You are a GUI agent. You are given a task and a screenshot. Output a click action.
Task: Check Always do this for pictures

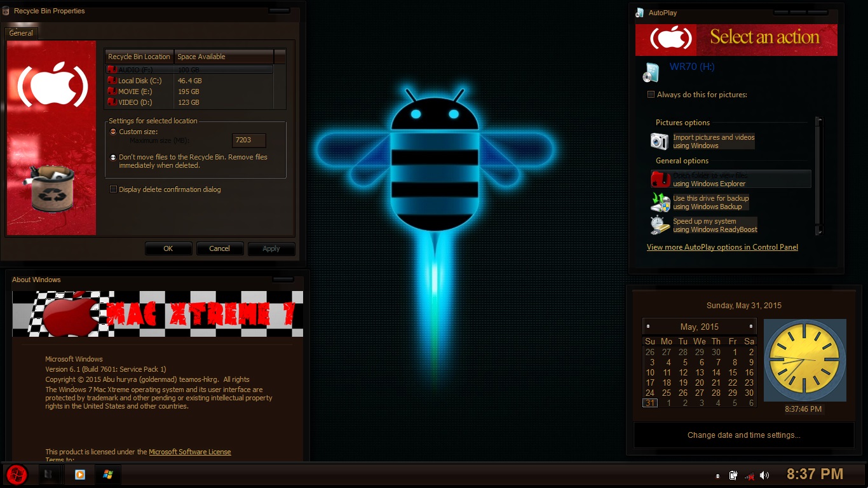point(651,95)
